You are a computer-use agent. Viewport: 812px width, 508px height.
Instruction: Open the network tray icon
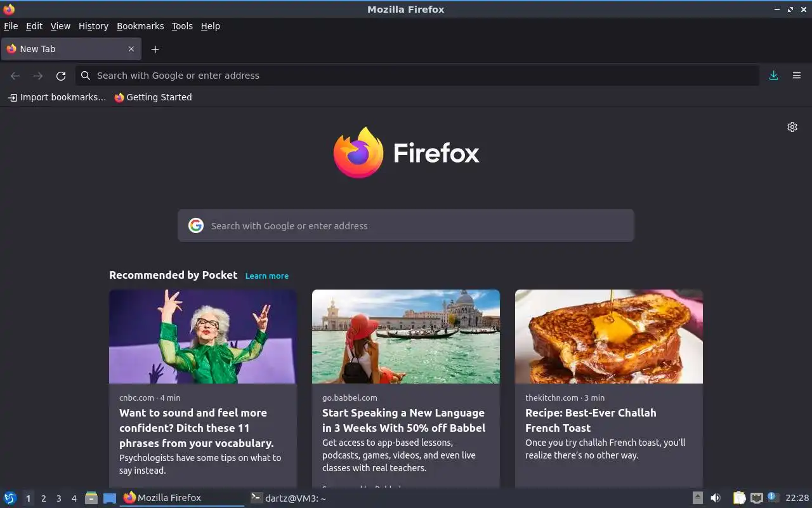[756, 498]
